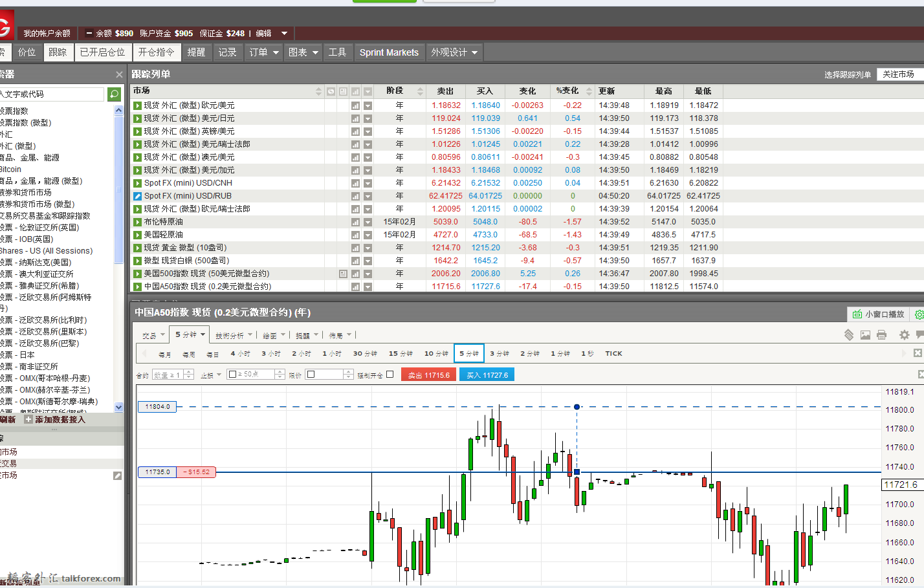Click the market search text field
This screenshot has height=588, width=924.
(52, 94)
